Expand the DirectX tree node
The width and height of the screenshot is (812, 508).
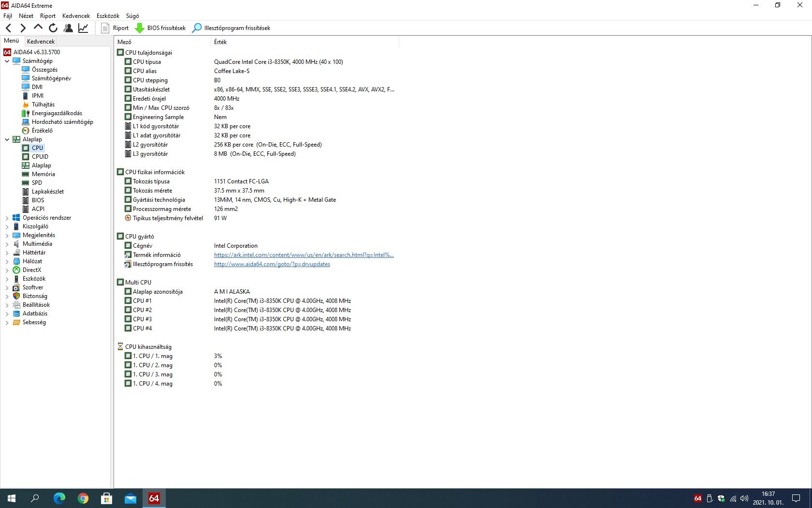point(7,270)
